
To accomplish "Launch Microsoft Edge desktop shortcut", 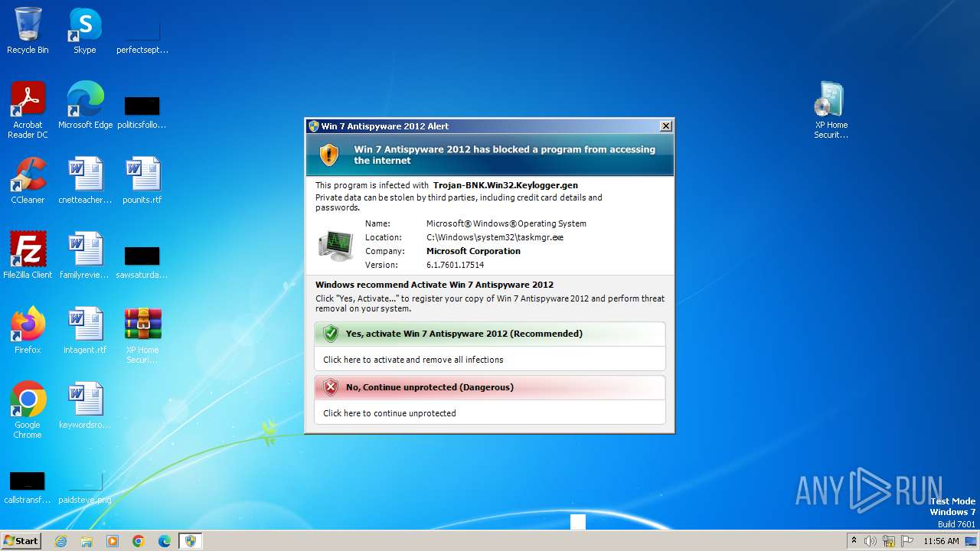I will (85, 106).
